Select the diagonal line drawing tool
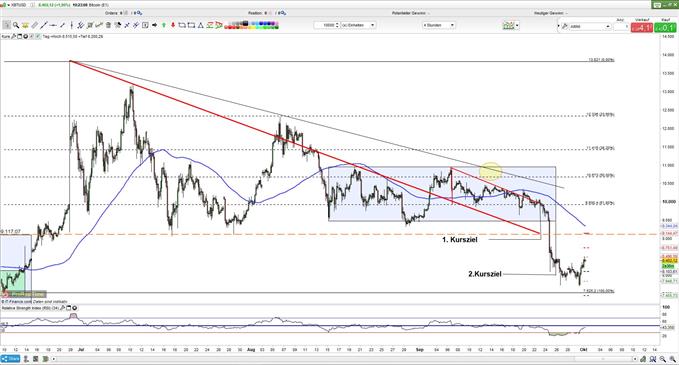This screenshot has width=679, height=365. point(43,25)
